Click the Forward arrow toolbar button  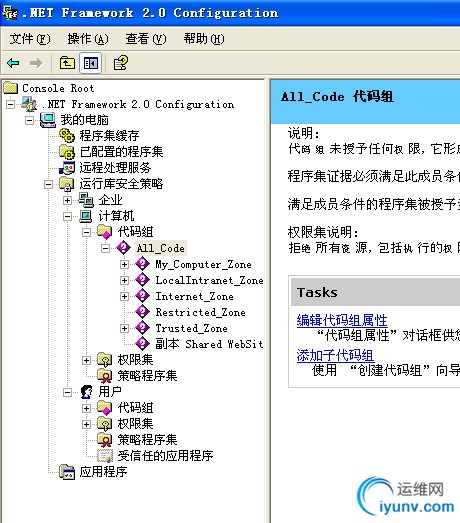click(36, 63)
